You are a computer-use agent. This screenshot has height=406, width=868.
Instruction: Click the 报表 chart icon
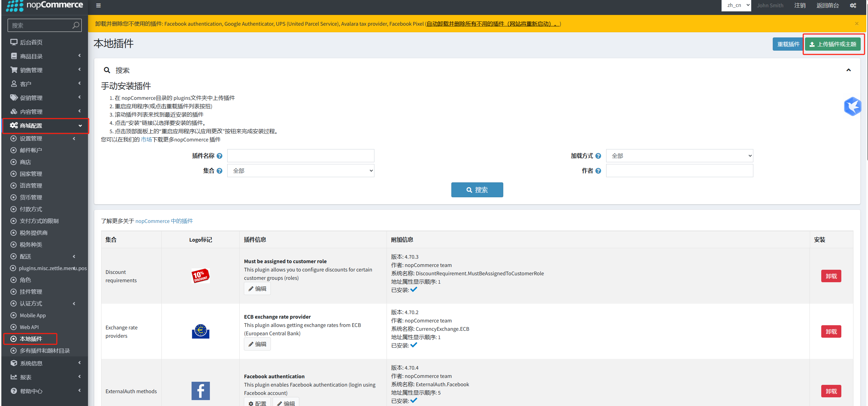[14, 377]
